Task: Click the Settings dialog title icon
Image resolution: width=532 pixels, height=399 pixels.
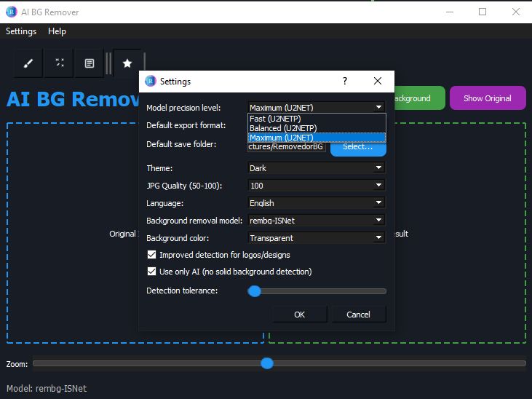Action: pos(151,82)
